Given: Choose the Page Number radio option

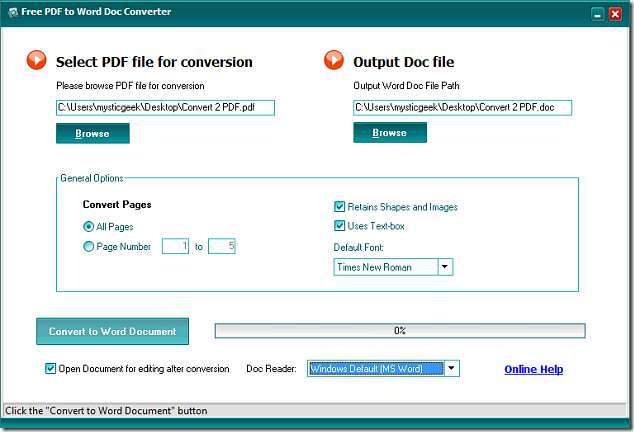Looking at the screenshot, I should [x=89, y=246].
